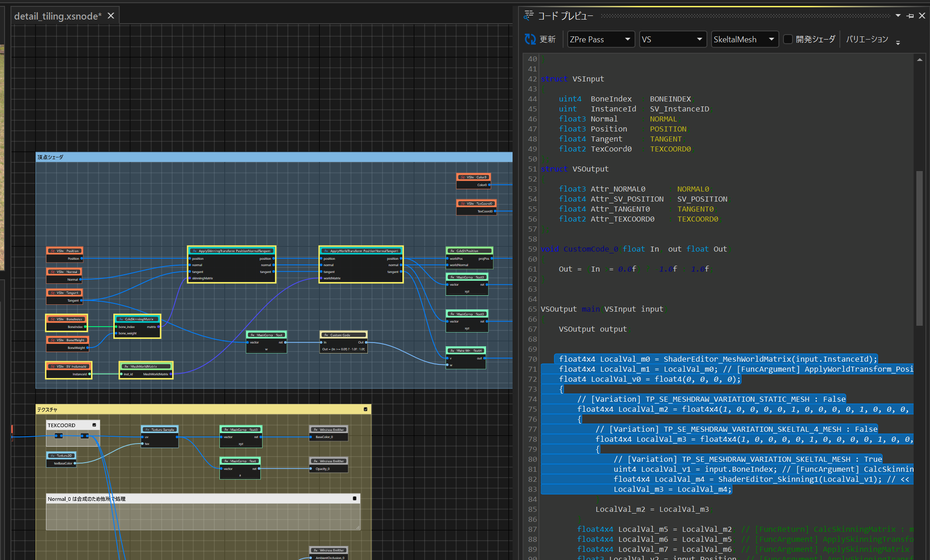Select the Wireless Emitter Opacity_0 node header
Viewport: 930px width, 560px height.
(x=329, y=461)
